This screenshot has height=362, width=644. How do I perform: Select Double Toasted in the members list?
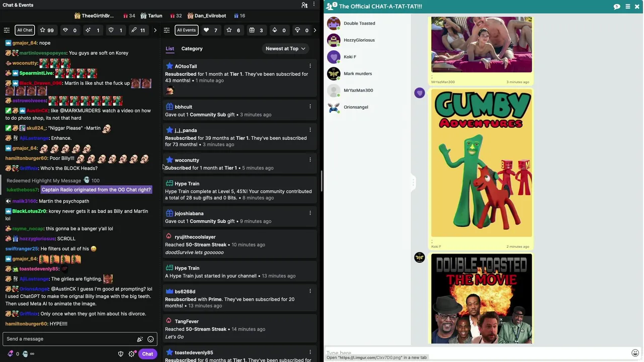(x=359, y=23)
